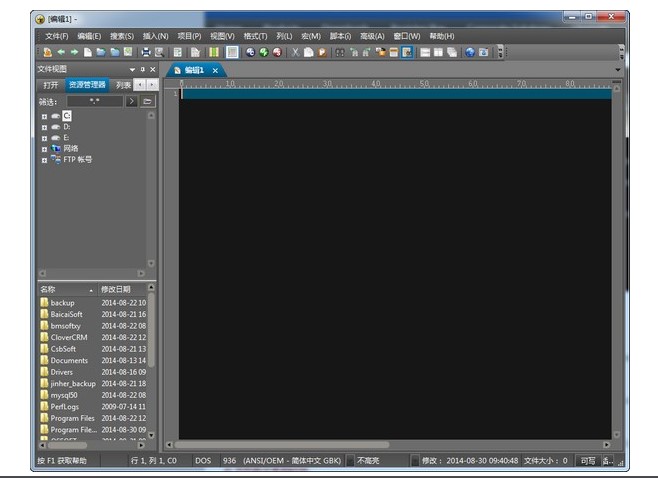Screen dimensions: 658x478
Task: Open the 文件视图 panel dropdown arrow
Action: (132, 69)
